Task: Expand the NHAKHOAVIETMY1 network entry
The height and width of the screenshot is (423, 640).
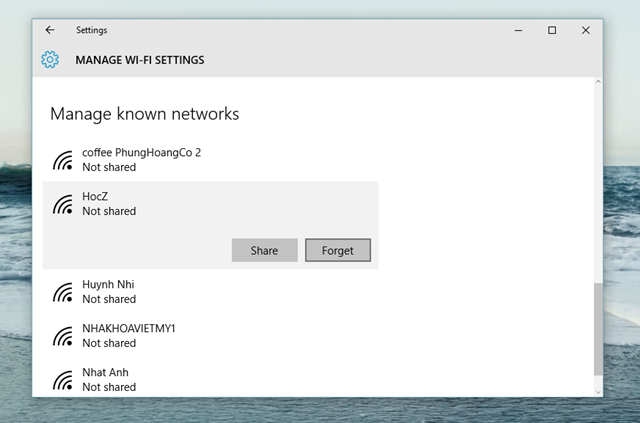Action: (x=128, y=329)
